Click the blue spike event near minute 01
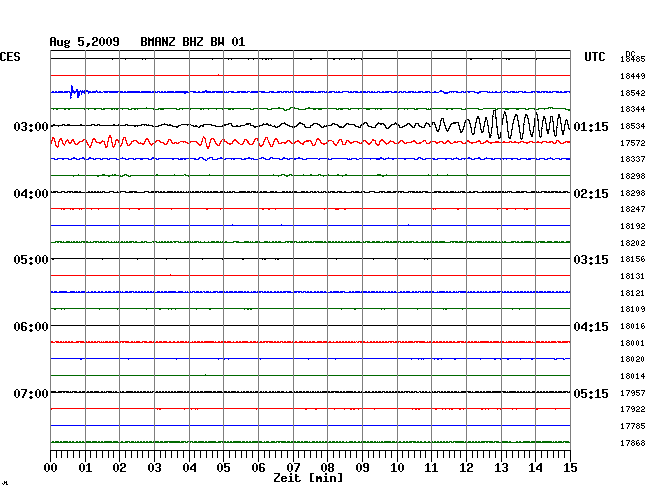The height and width of the screenshot is (494, 650). [77, 92]
